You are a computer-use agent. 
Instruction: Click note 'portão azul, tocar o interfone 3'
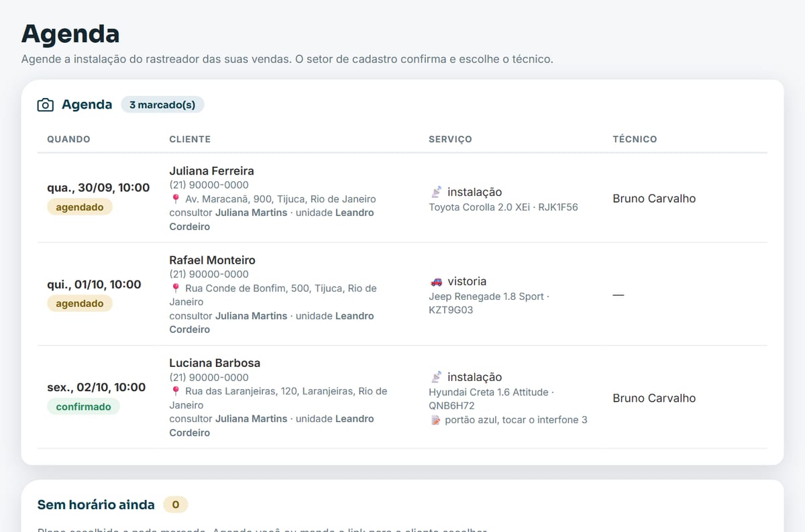(516, 420)
